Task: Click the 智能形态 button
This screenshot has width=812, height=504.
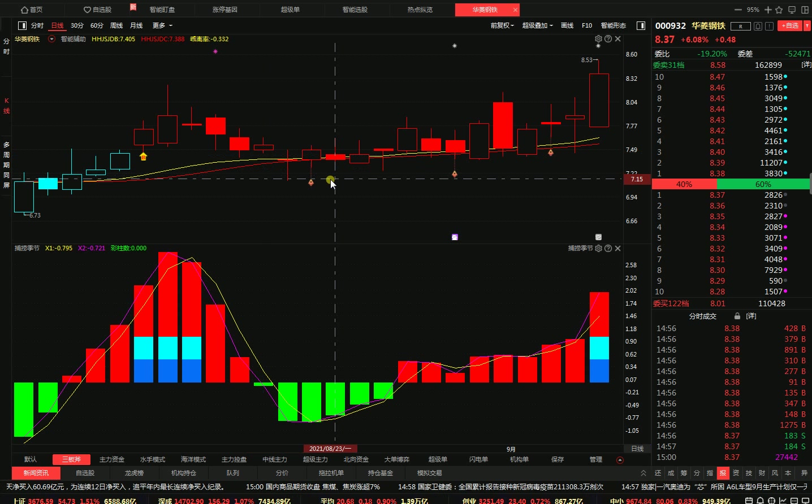Action: (614, 25)
